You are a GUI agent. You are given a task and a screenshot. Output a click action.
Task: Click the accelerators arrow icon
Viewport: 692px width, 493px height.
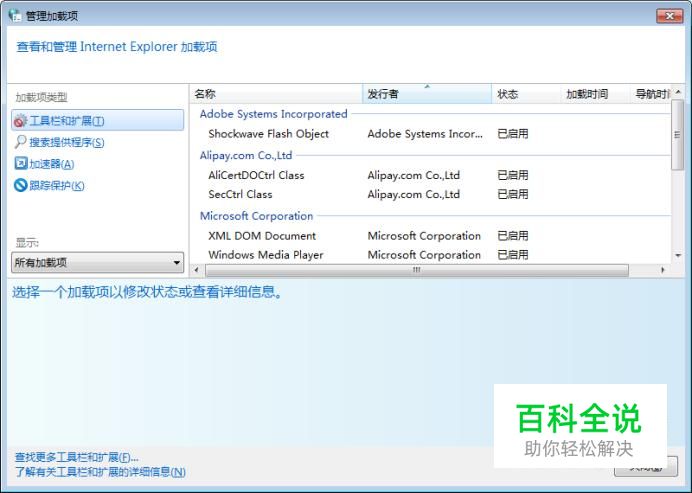click(20, 163)
